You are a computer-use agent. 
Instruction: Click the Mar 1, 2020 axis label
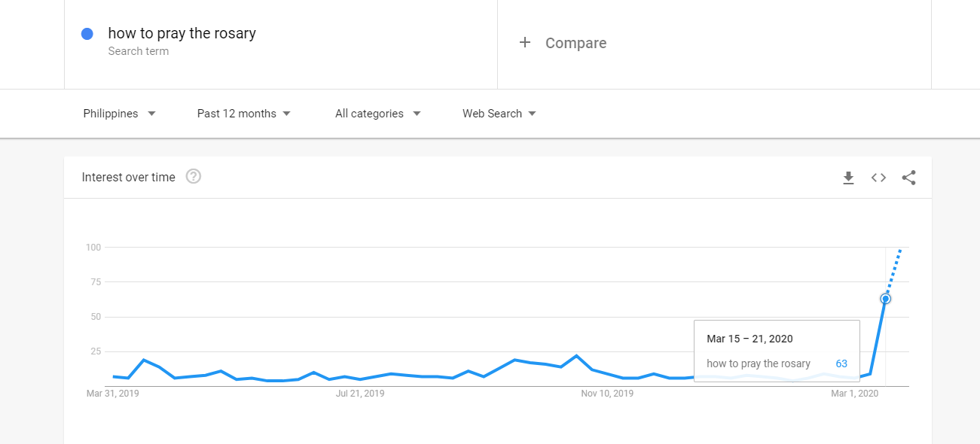(x=854, y=393)
